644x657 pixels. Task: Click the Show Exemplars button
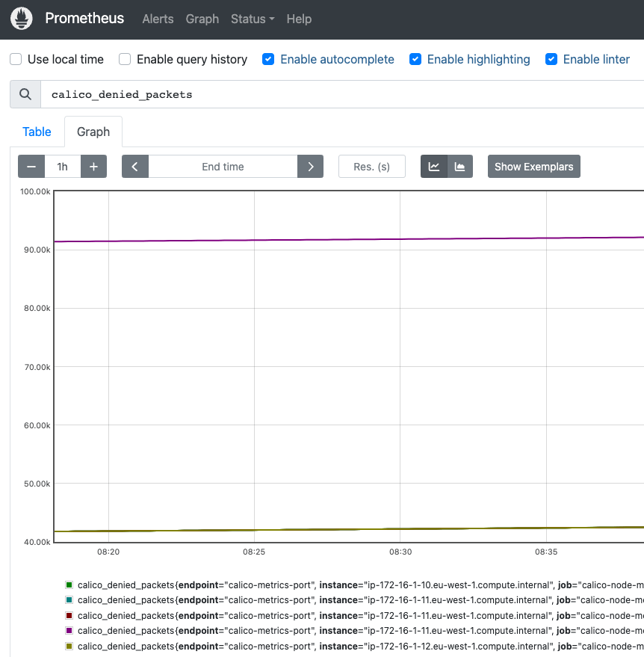(x=534, y=167)
